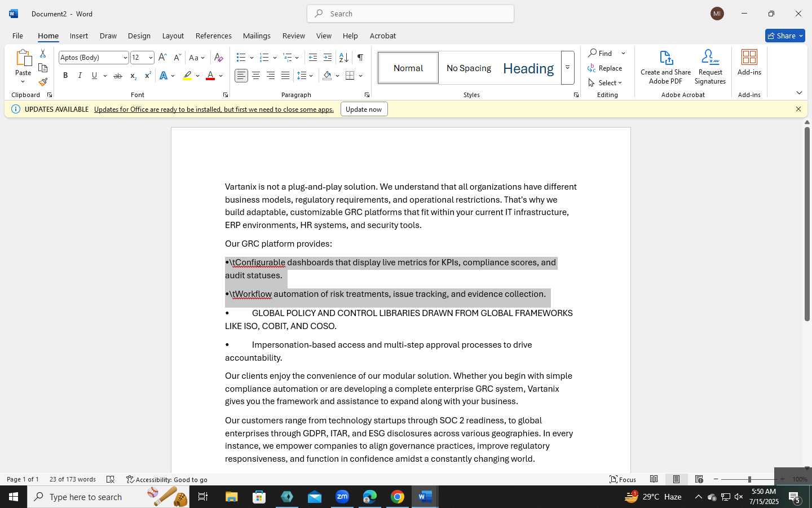Apply superscript formatting

click(x=148, y=76)
